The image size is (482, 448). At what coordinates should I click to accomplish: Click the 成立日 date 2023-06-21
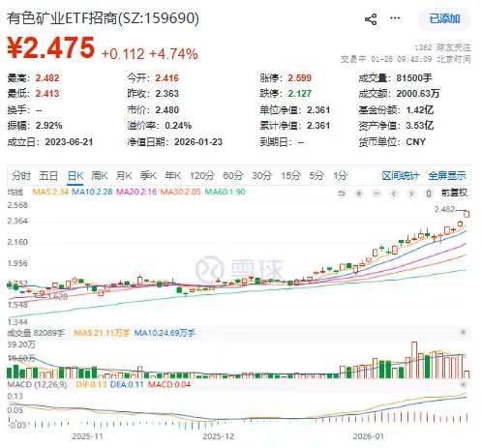point(69,142)
